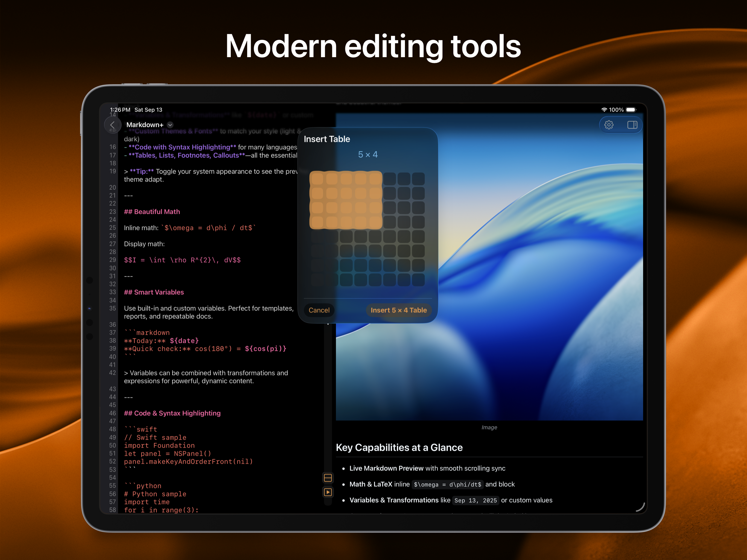Screen dimensions: 747x560
Task: Click the corner resize handle of the window
Action: click(640, 507)
